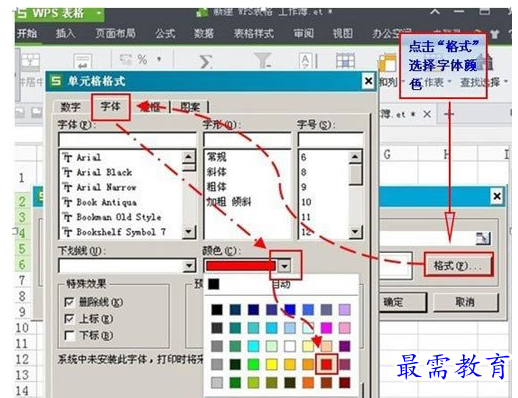This screenshot has height=398, width=518.
Task: Select column header G in the spreadsheet
Action: [387, 155]
